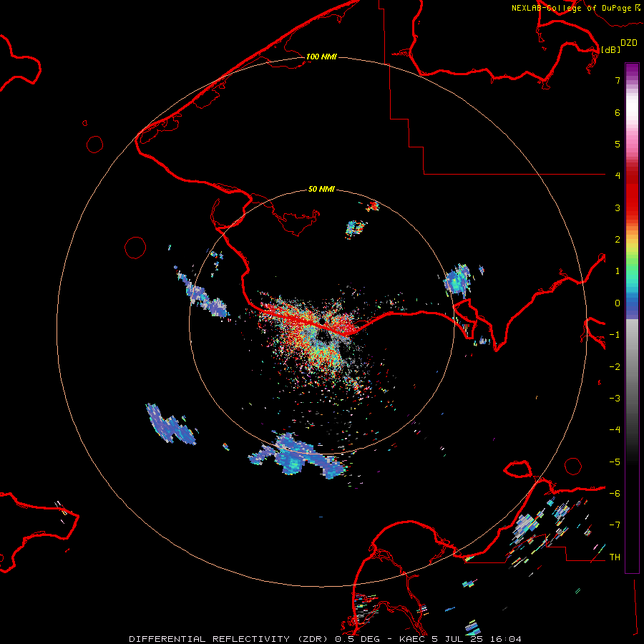Click the 100 NMI range ring label
Viewport: 644px width, 644px height.
[321, 57]
